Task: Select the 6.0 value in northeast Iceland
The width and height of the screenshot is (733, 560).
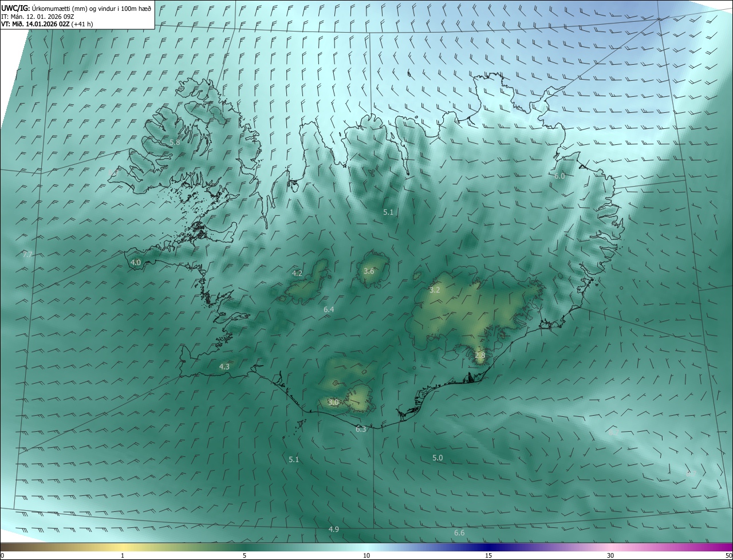Action: tap(559, 176)
